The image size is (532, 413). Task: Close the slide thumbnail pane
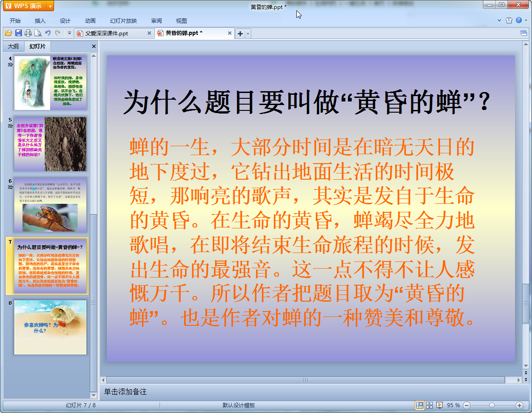point(94,46)
